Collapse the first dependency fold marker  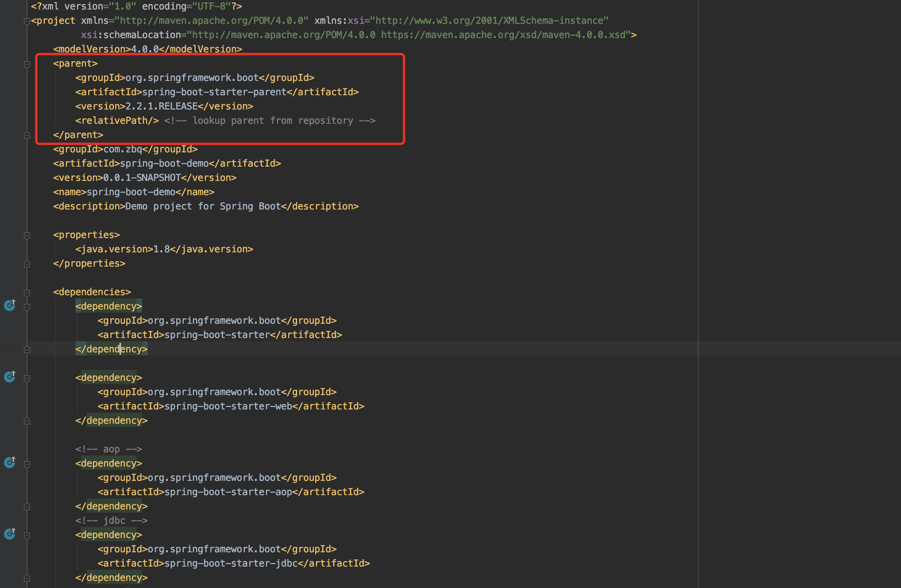pyautogui.click(x=27, y=306)
